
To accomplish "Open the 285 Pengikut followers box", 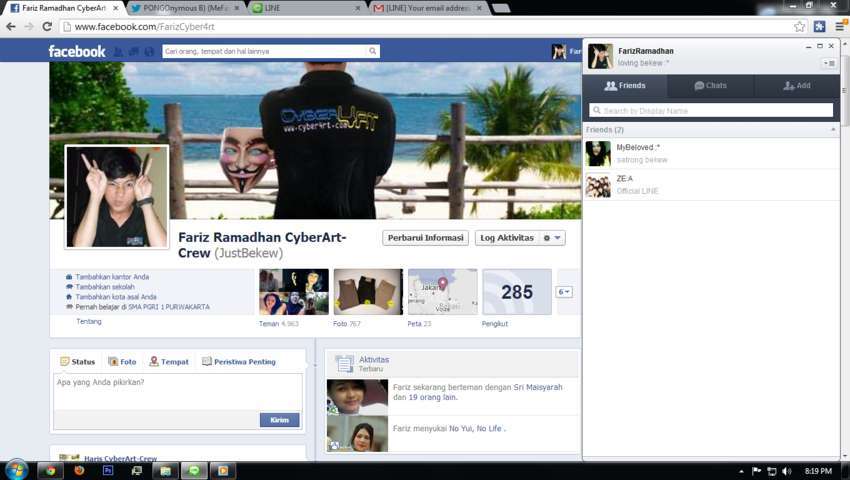I will pyautogui.click(x=517, y=292).
